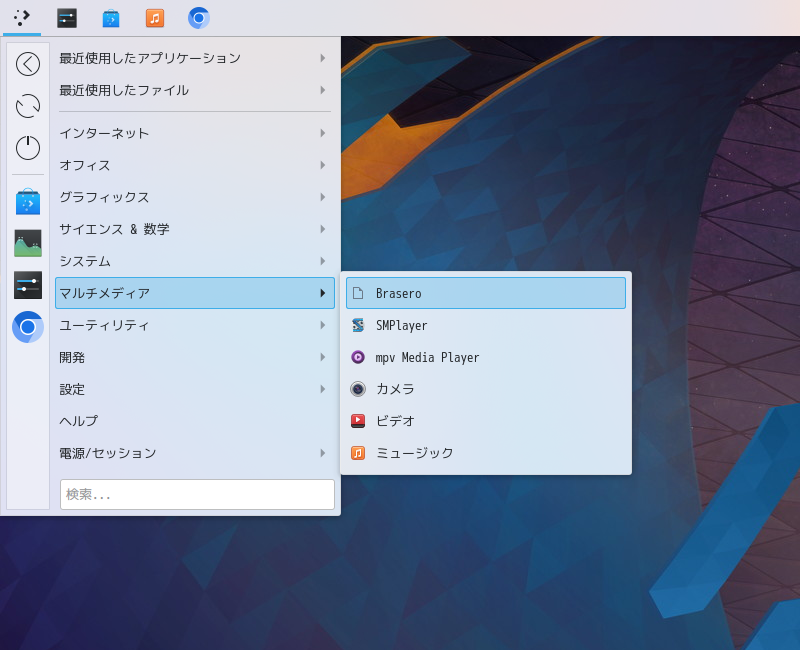800x650 pixels.
Task: Launch the Chromium browser icon in top panel
Action: tap(198, 18)
